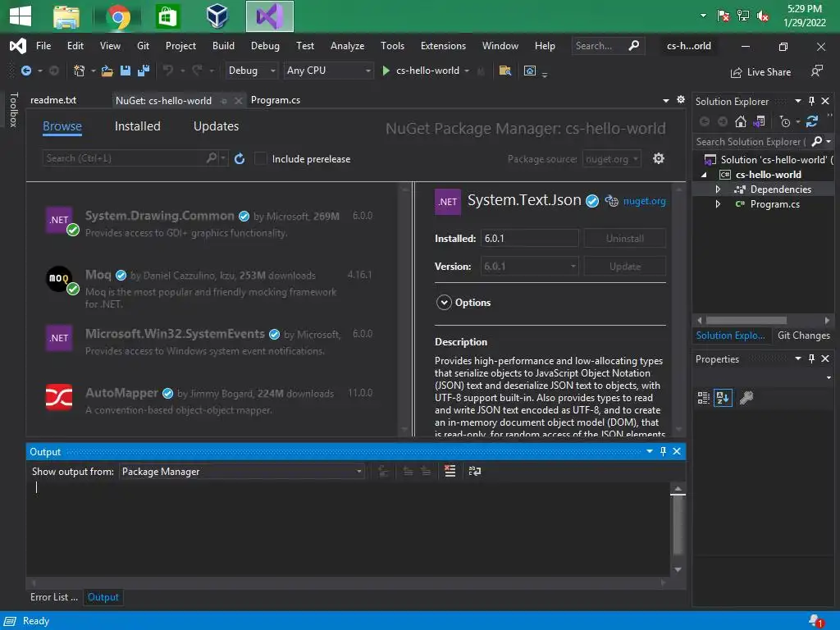The height and width of the screenshot is (630, 840).
Task: Click Categorized icon in Properties panel
Action: tap(703, 398)
